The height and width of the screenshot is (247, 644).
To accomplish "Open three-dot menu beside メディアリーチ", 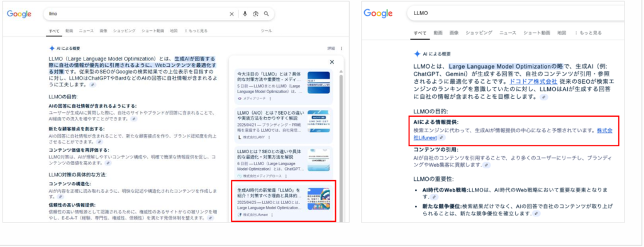I will pyautogui.click(x=270, y=99).
